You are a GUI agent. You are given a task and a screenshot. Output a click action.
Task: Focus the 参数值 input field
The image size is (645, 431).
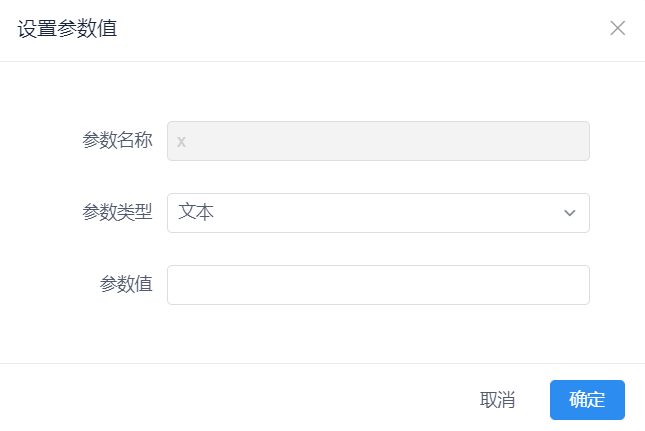[378, 285]
